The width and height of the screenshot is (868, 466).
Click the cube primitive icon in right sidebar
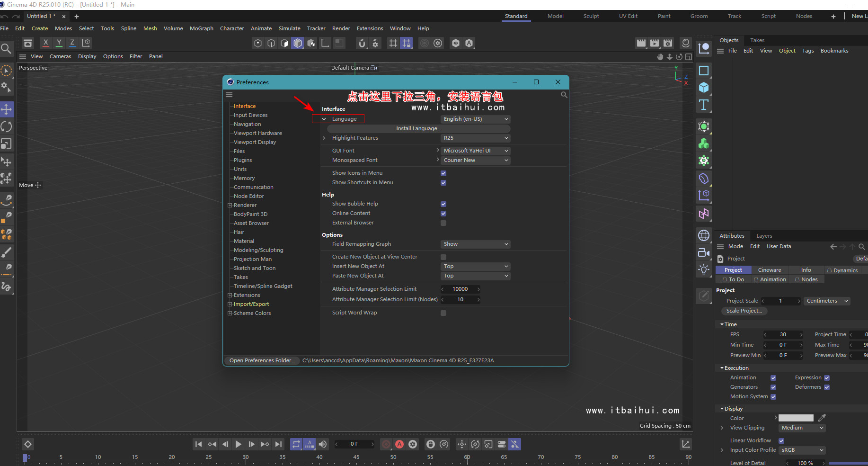pyautogui.click(x=704, y=88)
